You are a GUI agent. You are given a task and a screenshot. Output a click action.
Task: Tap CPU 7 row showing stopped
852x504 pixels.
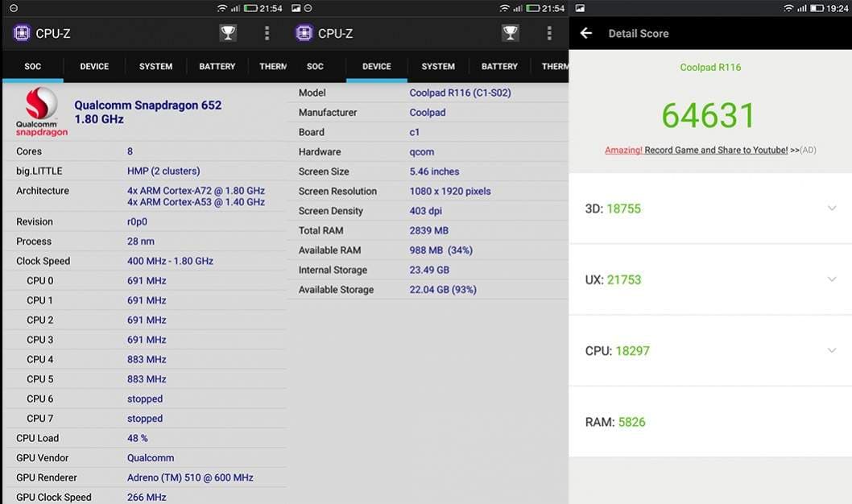point(144,418)
